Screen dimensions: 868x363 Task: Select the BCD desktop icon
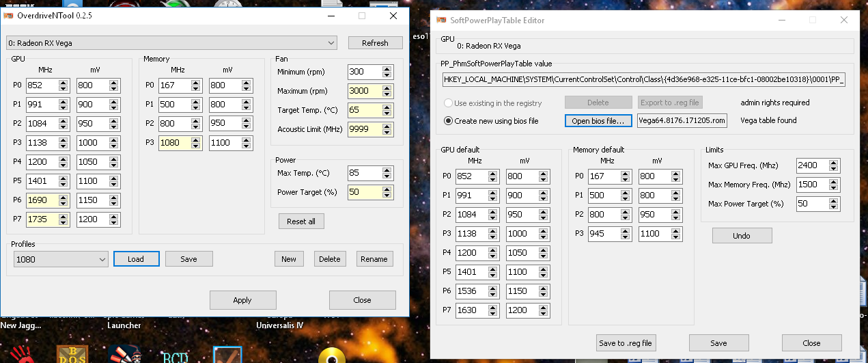[x=176, y=356]
